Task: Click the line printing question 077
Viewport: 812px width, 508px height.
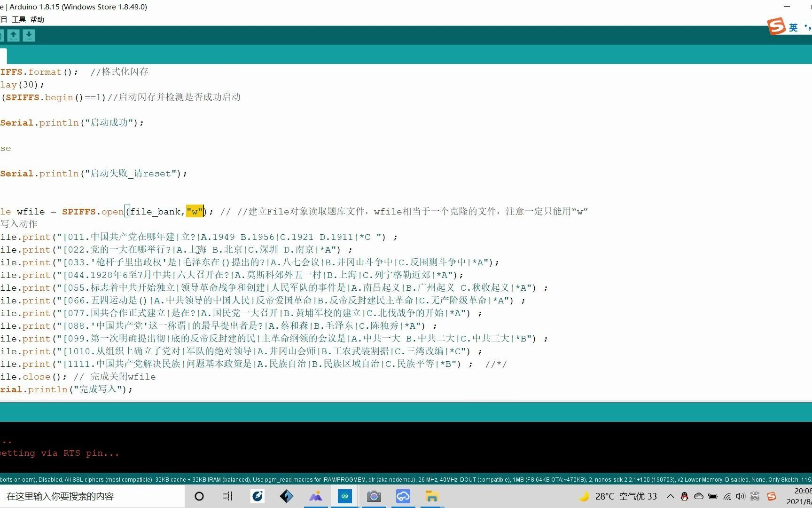Action: (x=242, y=313)
